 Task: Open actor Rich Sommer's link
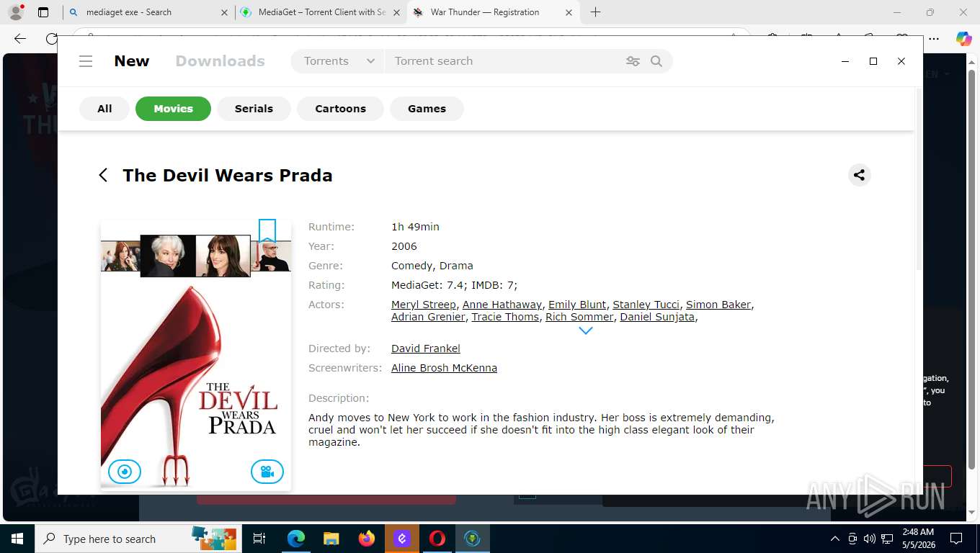[x=579, y=317]
